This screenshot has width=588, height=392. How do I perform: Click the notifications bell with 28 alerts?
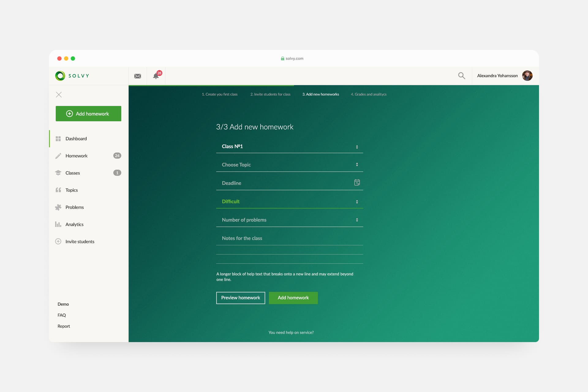coord(156,76)
